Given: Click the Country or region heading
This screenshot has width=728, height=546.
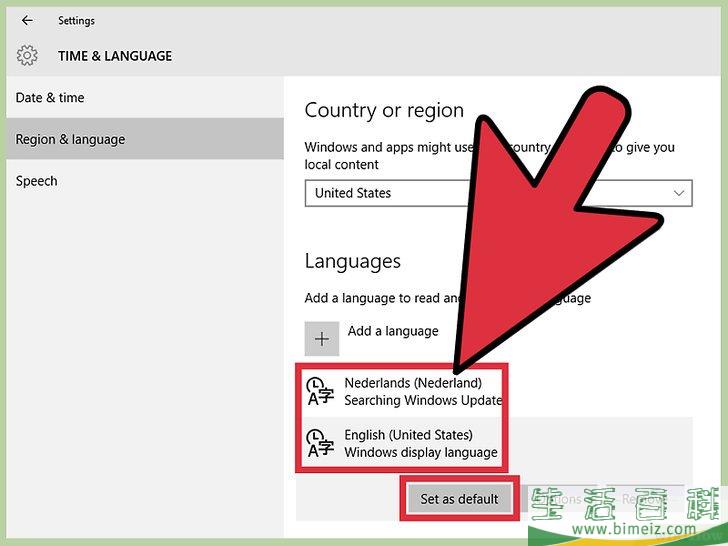Looking at the screenshot, I should pyautogui.click(x=384, y=110).
